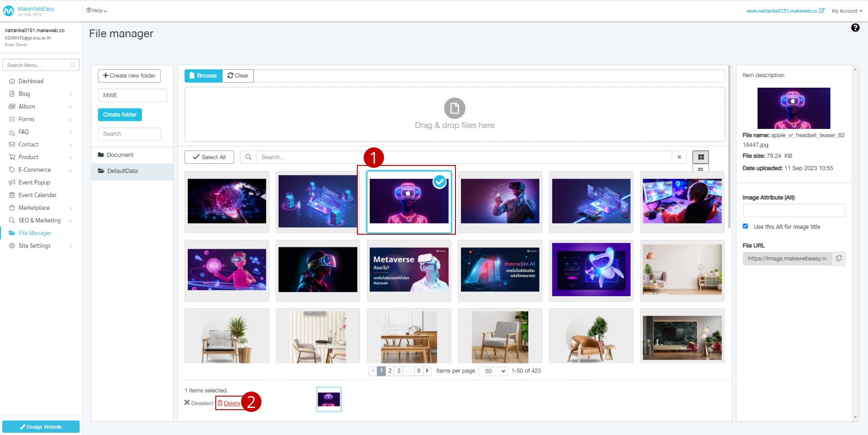Click the help question mark icon
The width and height of the screenshot is (868, 435).
[855, 28]
